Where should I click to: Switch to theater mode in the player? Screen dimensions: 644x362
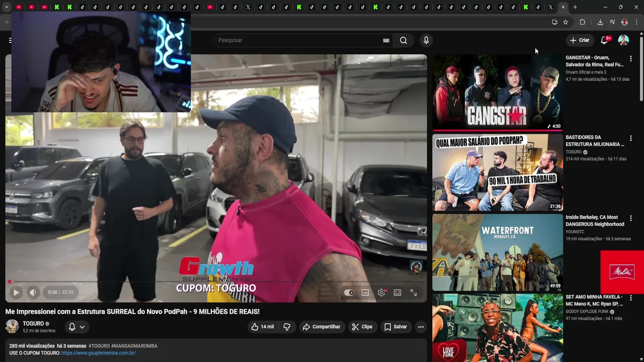click(x=397, y=292)
